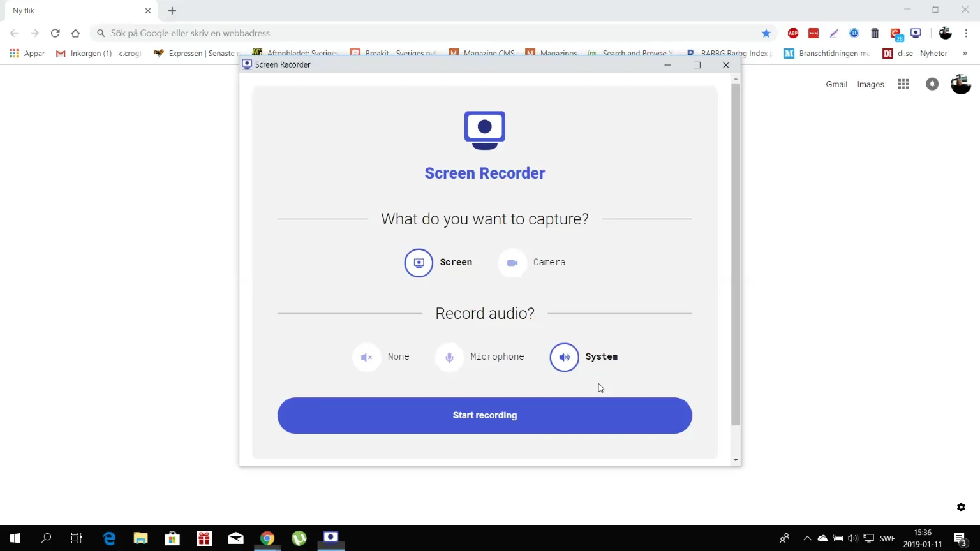This screenshot has height=551, width=980.
Task: Open the Windows Start menu
Action: coord(15,538)
